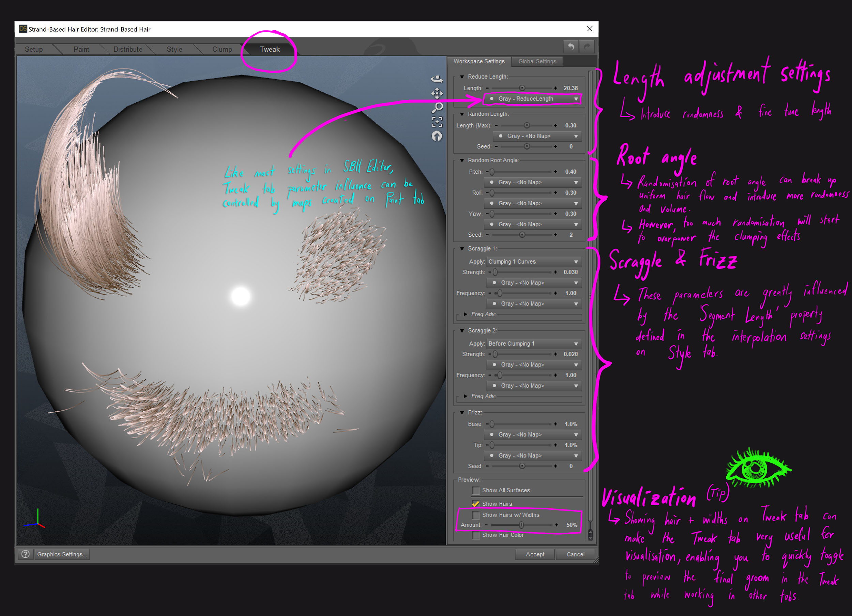Screen dimensions: 852x616
Task: Uncheck the Show Hairs checkbox
Action: point(476,504)
